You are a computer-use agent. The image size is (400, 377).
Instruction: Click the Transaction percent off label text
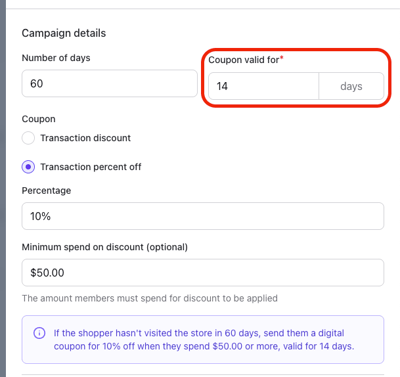pyautogui.click(x=91, y=167)
